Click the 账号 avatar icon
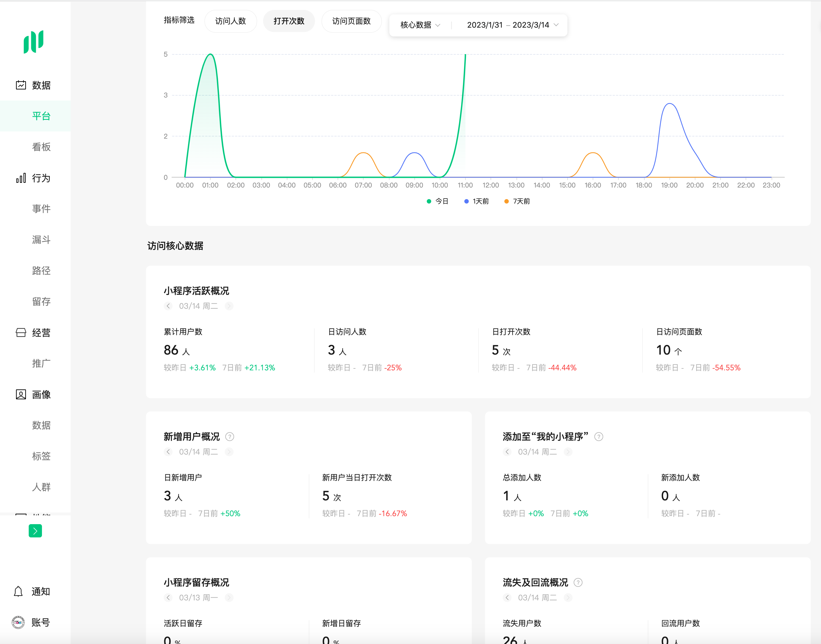Viewport: 821px width, 644px height. click(18, 622)
